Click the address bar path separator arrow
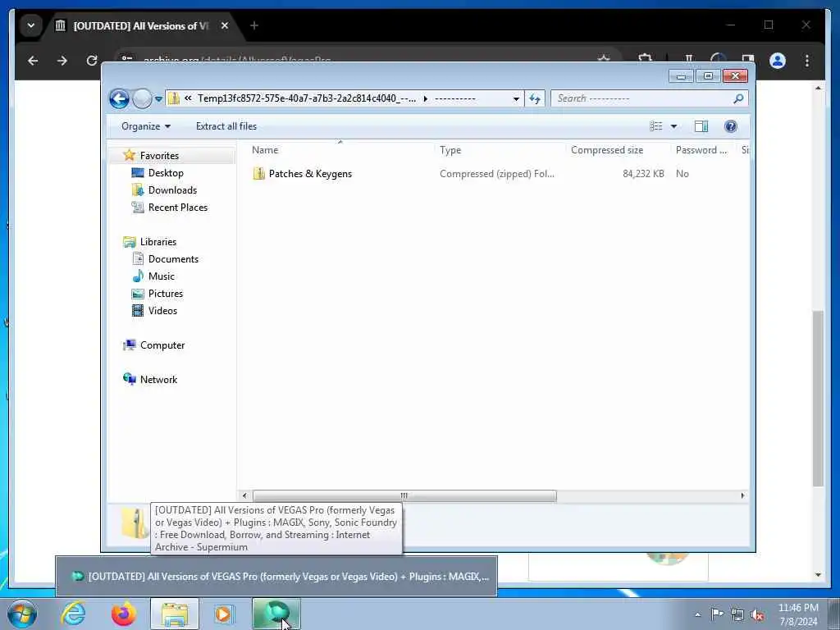The height and width of the screenshot is (630, 840). click(426, 99)
